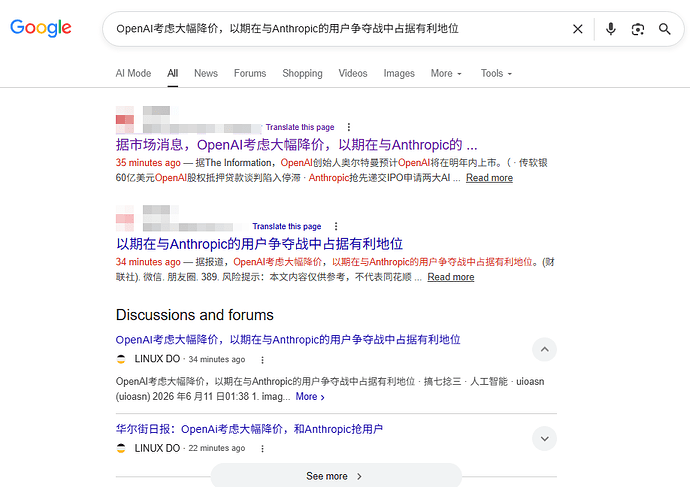Click Read more on second result snippet
This screenshot has height=487, width=690.
[x=451, y=277]
